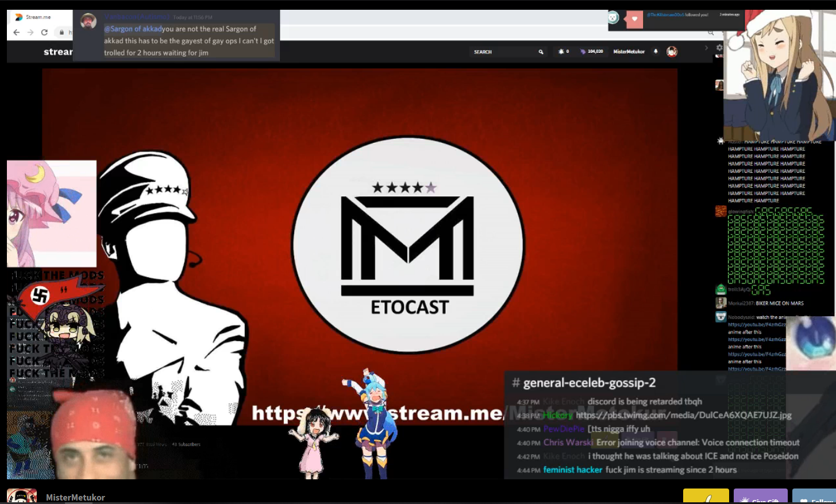Screen dimensions: 836x504
Task: Click the MisterMetukor channel avatar below the video
Action: click(22, 497)
